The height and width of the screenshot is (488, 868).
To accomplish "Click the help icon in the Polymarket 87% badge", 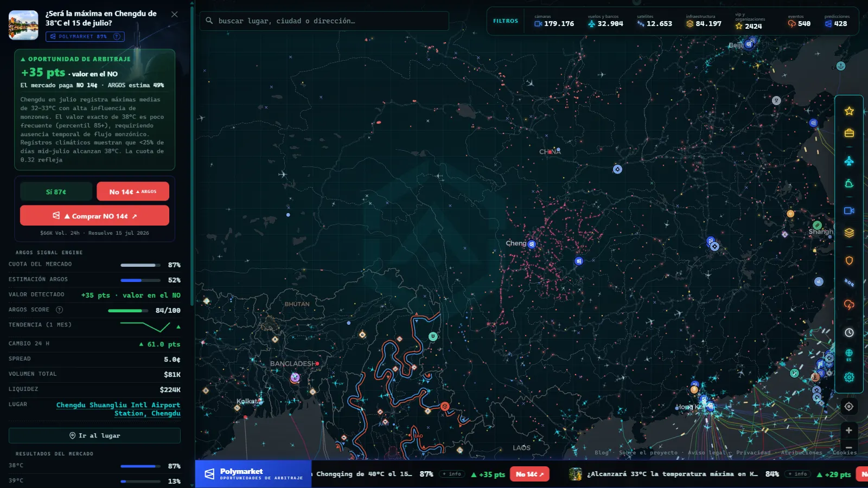I will [117, 36].
